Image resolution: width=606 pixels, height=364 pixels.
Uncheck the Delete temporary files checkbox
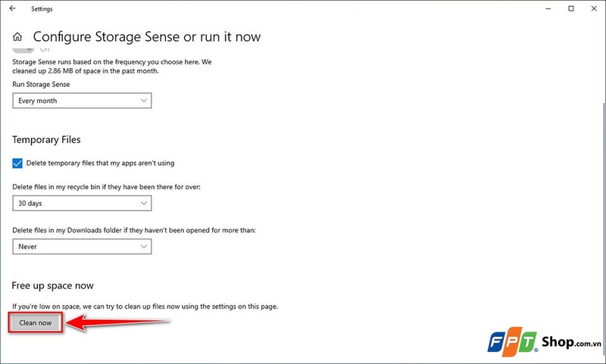pos(17,163)
